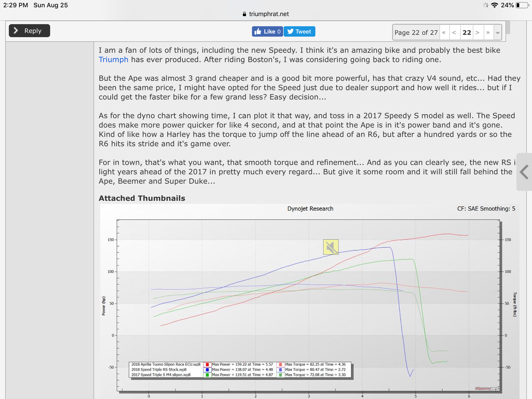Open the Triumph hyperlink
Screen dimensions: 532x399
113,59
